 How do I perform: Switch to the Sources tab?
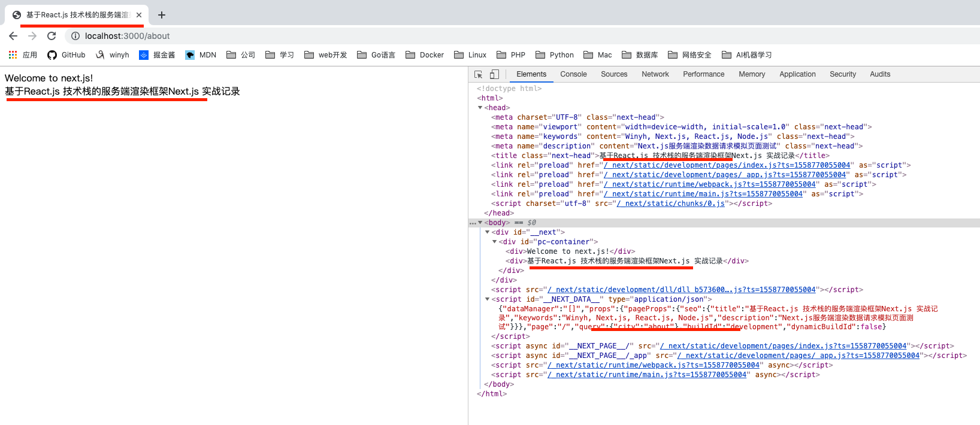tap(614, 74)
